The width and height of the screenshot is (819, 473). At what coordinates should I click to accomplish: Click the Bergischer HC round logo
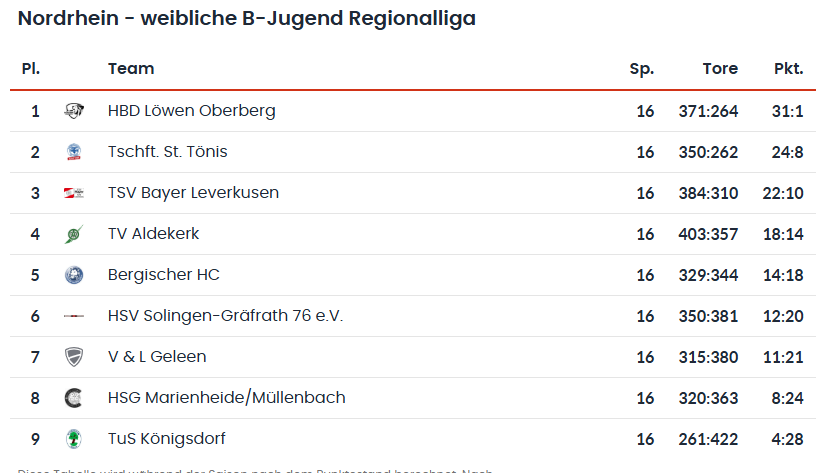(73, 275)
